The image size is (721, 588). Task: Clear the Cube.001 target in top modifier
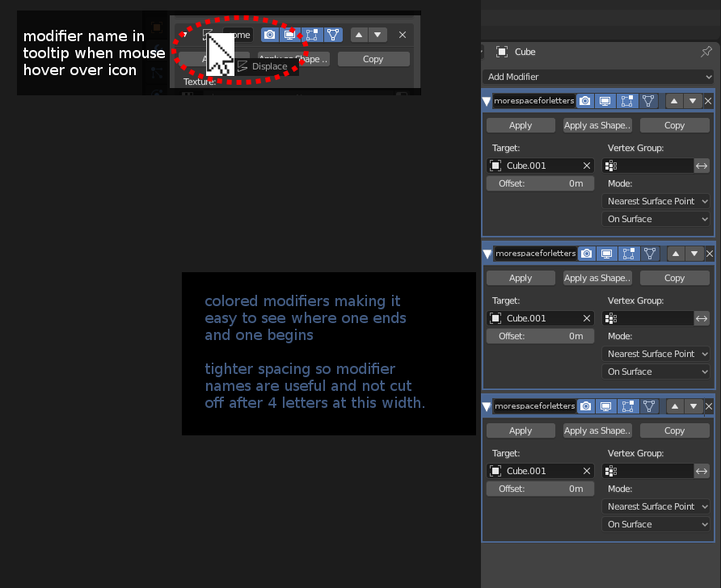587,166
